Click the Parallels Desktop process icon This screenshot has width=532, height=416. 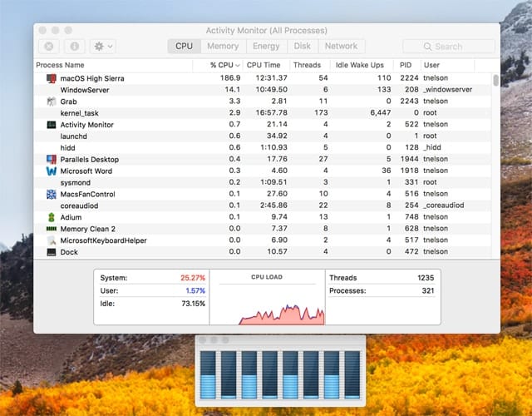coord(52,159)
